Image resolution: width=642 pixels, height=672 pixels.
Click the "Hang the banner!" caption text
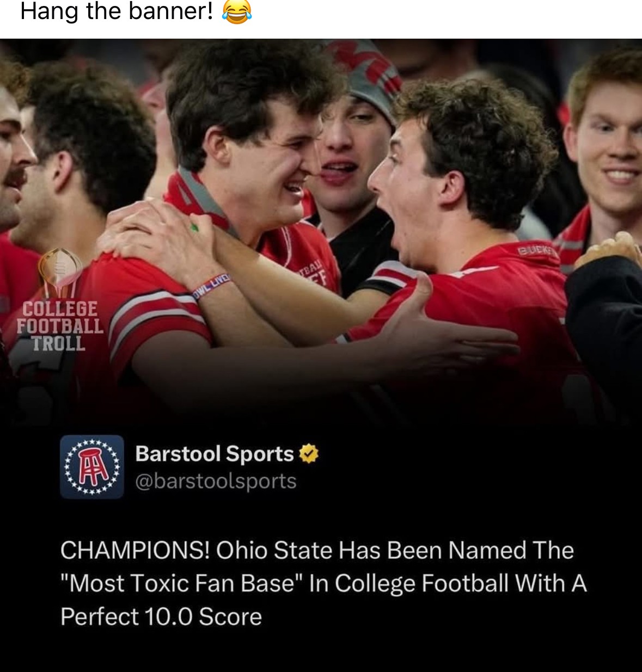117,11
